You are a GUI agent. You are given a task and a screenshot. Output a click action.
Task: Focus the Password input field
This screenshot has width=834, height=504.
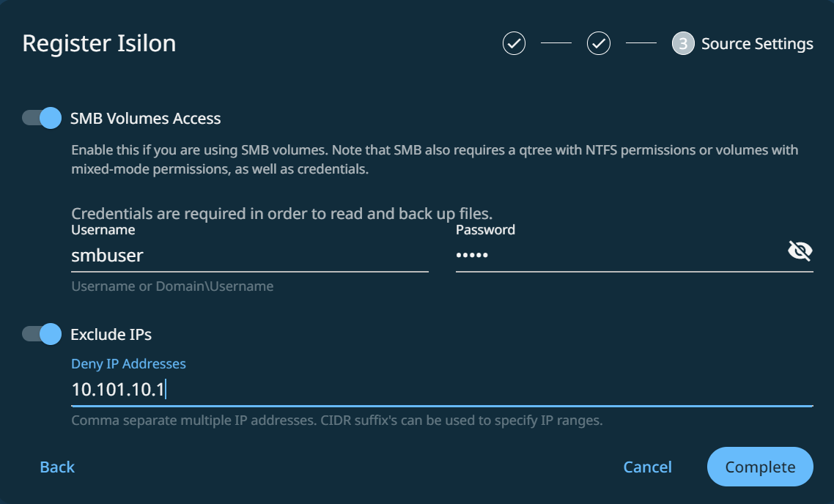tap(616, 256)
